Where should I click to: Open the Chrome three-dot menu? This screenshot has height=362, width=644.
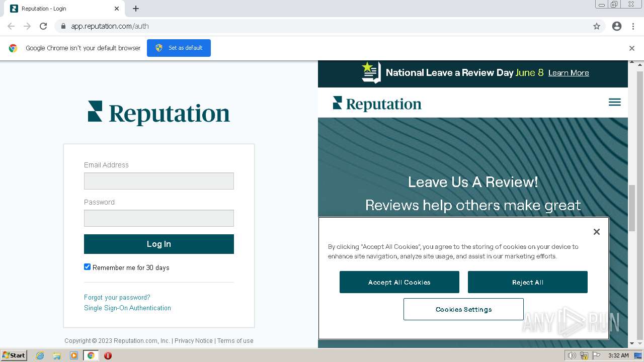coord(633,26)
